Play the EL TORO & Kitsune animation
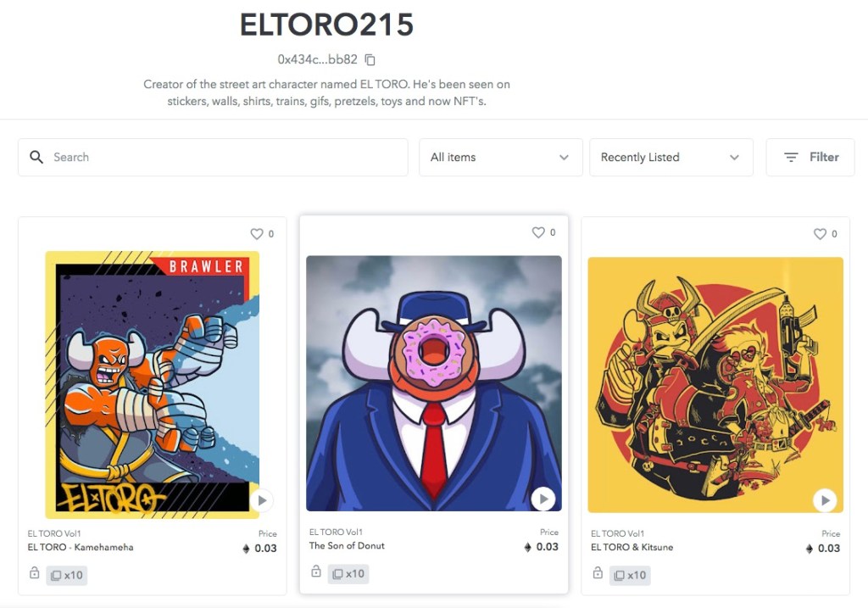 825,500
